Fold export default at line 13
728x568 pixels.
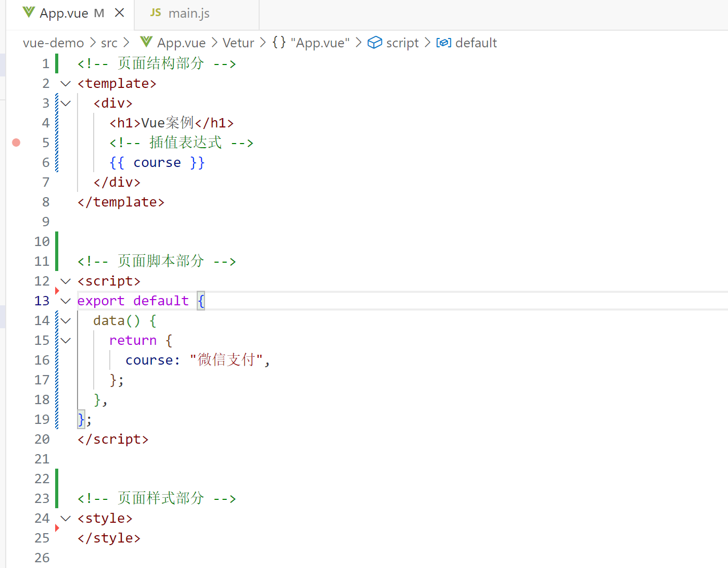66,301
